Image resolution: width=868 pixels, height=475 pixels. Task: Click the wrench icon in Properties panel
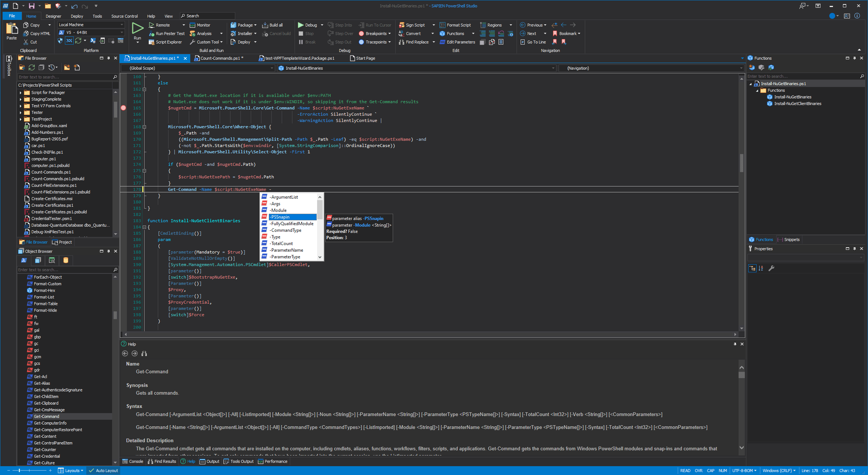click(771, 268)
